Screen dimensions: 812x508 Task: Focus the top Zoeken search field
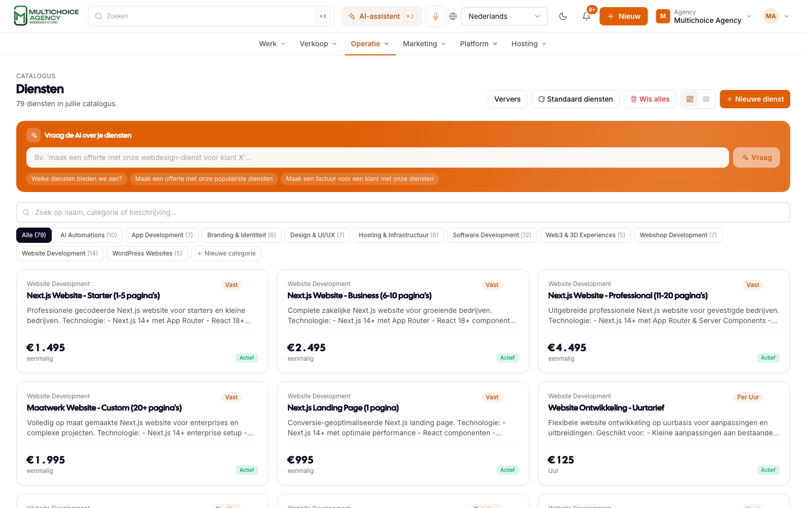pyautogui.click(x=211, y=16)
